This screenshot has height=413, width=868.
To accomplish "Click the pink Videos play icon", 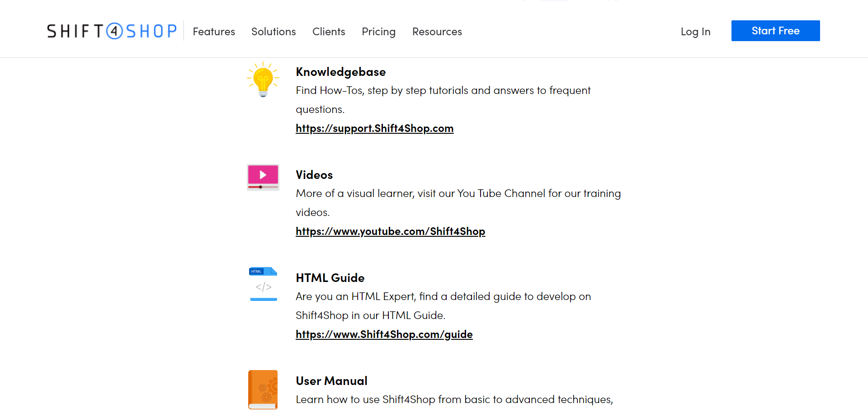I will [263, 177].
